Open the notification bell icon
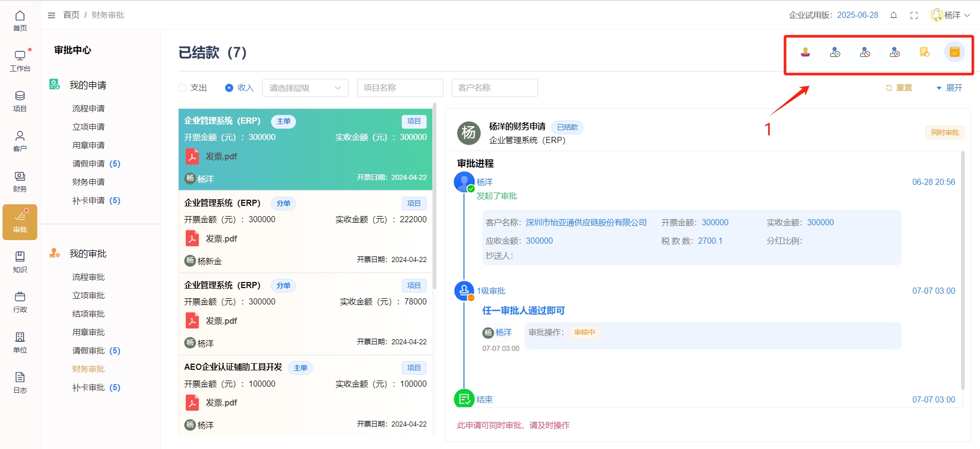The height and width of the screenshot is (449, 980). coord(894,15)
